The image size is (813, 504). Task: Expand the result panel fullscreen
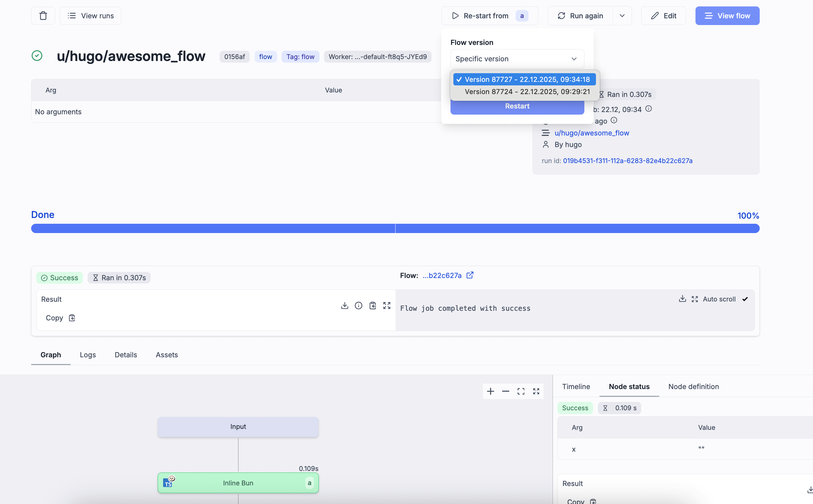click(387, 305)
